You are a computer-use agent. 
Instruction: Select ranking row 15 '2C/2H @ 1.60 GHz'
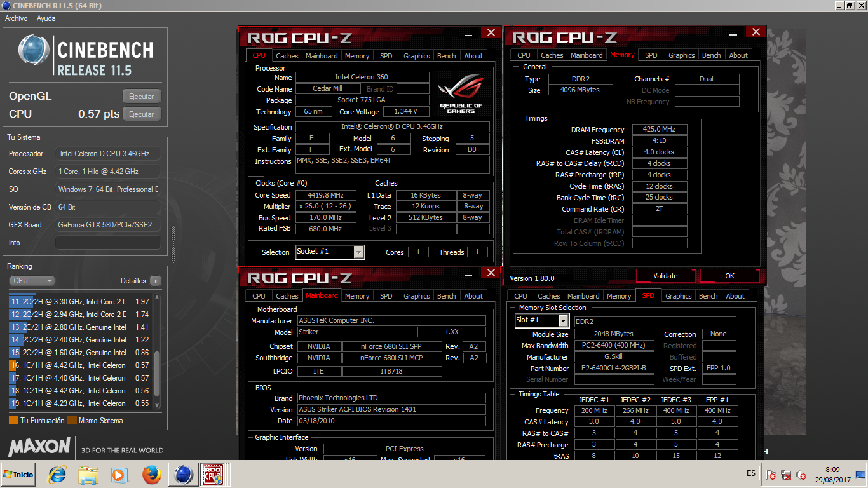(79, 353)
